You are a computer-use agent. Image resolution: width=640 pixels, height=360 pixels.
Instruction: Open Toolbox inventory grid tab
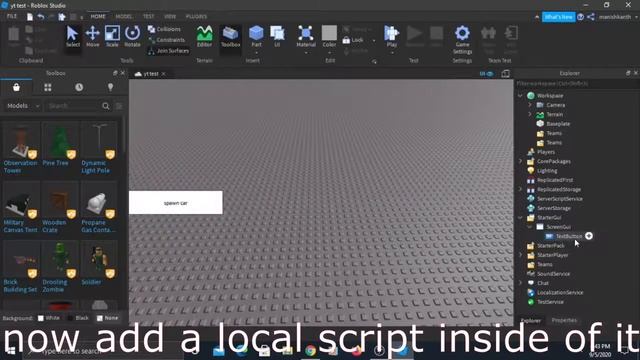tap(48, 87)
